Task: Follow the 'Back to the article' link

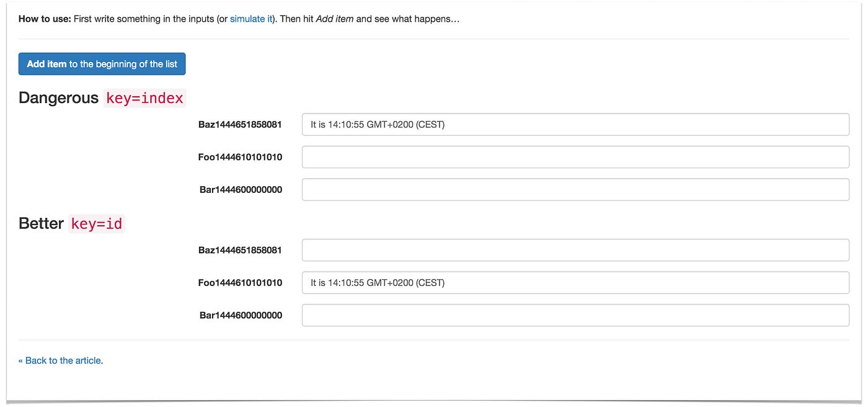Action: 60,360
